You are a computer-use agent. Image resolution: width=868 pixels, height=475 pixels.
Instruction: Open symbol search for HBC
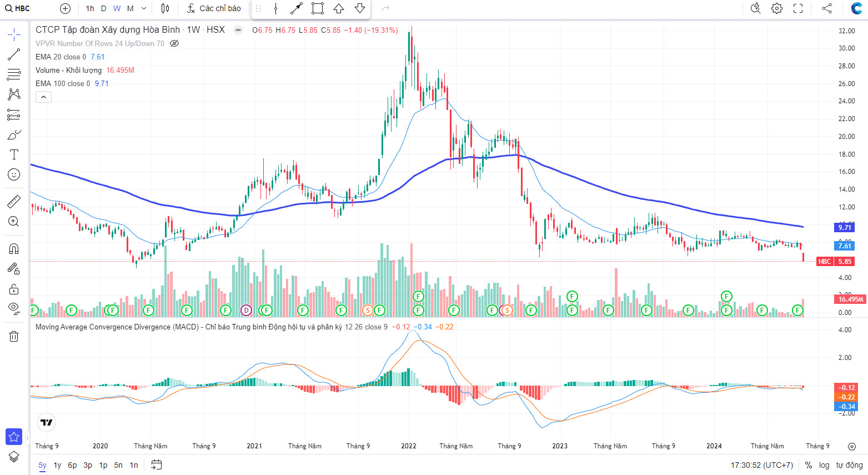[x=18, y=8]
